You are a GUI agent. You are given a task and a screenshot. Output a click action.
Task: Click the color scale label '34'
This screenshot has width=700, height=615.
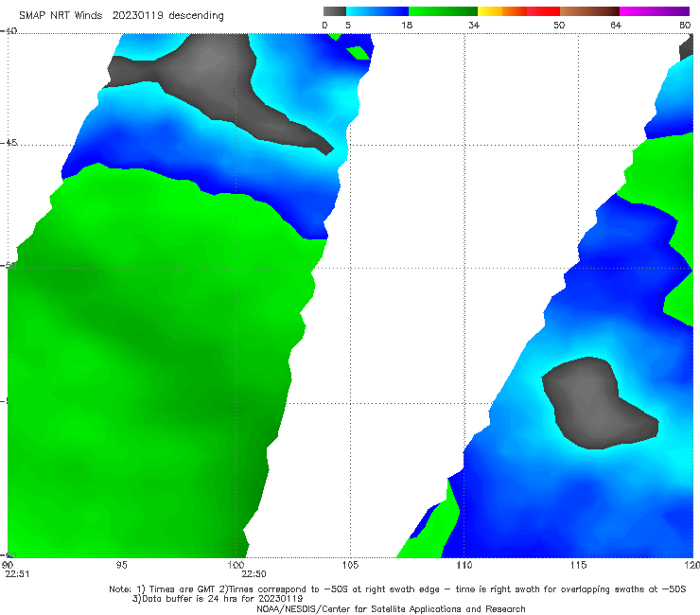coord(474,25)
